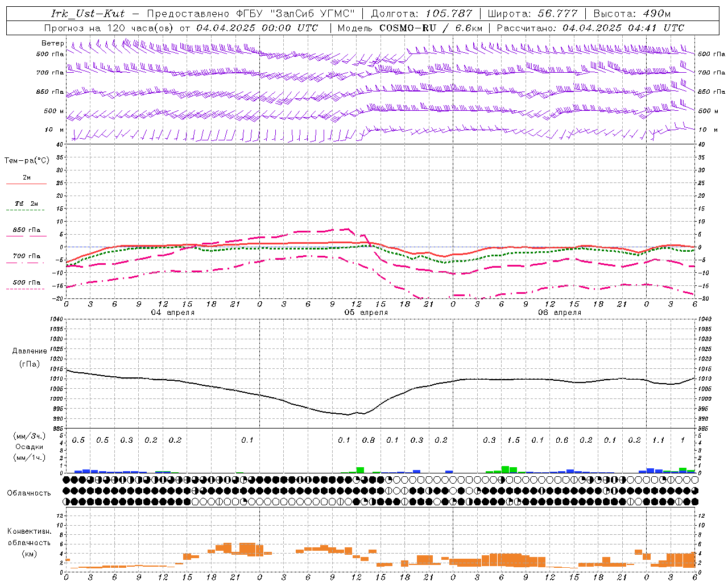Click the 1.1 three-hour precipitation value
Viewport: 728px width, 582px height.
pyautogui.click(x=658, y=440)
